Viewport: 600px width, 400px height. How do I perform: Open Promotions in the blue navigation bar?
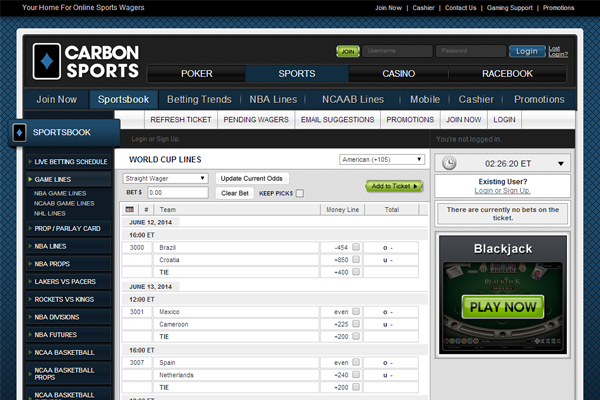click(x=539, y=100)
